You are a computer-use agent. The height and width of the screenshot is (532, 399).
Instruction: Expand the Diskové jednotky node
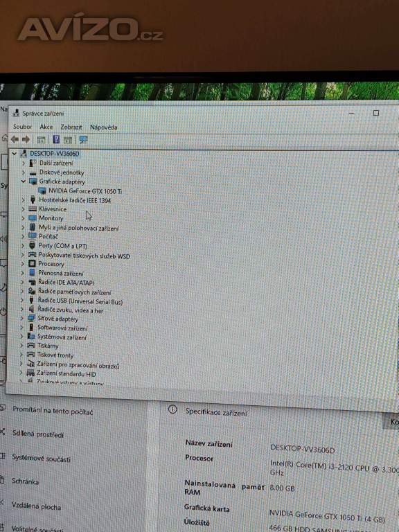[24, 172]
